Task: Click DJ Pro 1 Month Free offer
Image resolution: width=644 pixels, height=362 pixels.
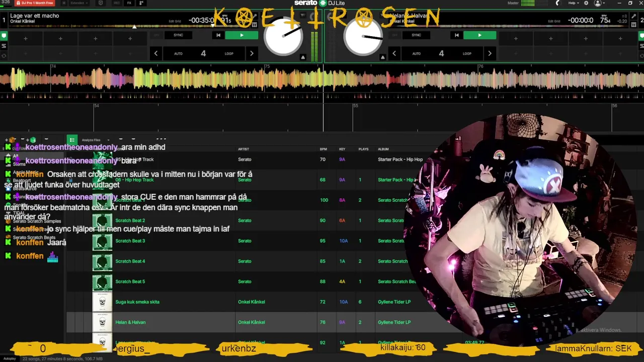Action: click(x=34, y=3)
